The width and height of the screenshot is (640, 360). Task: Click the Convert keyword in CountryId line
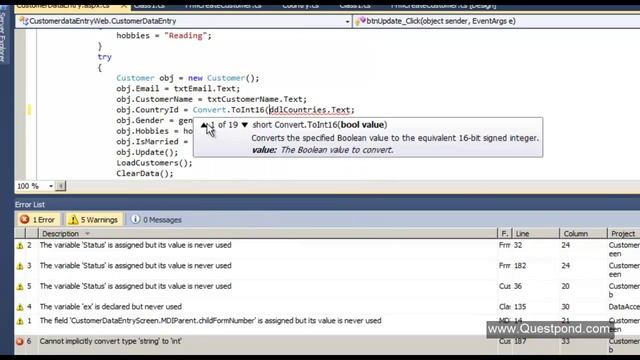point(209,110)
